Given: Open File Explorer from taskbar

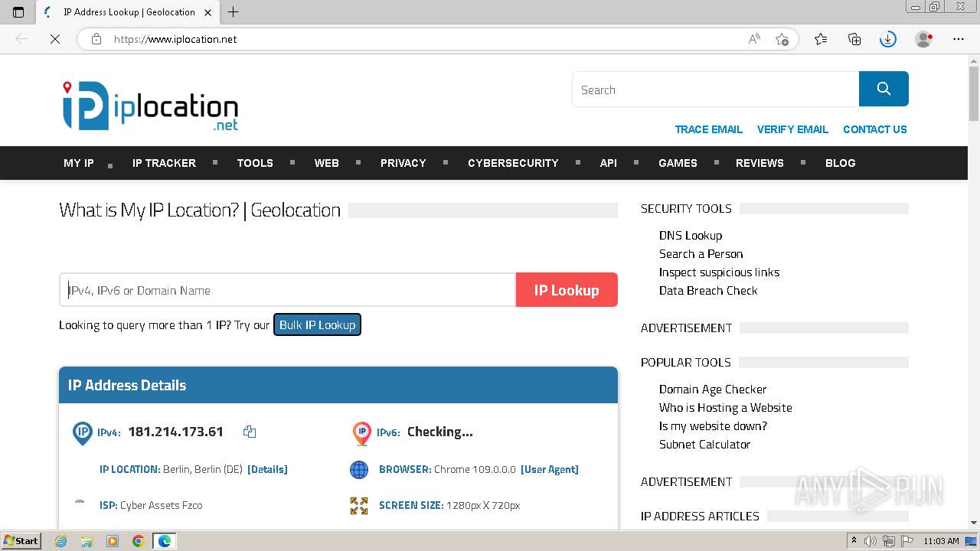Looking at the screenshot, I should tap(87, 541).
